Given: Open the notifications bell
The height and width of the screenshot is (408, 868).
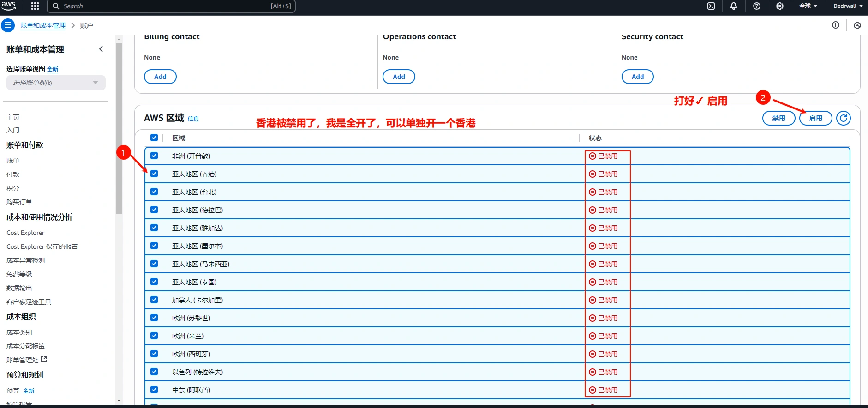Looking at the screenshot, I should [734, 6].
